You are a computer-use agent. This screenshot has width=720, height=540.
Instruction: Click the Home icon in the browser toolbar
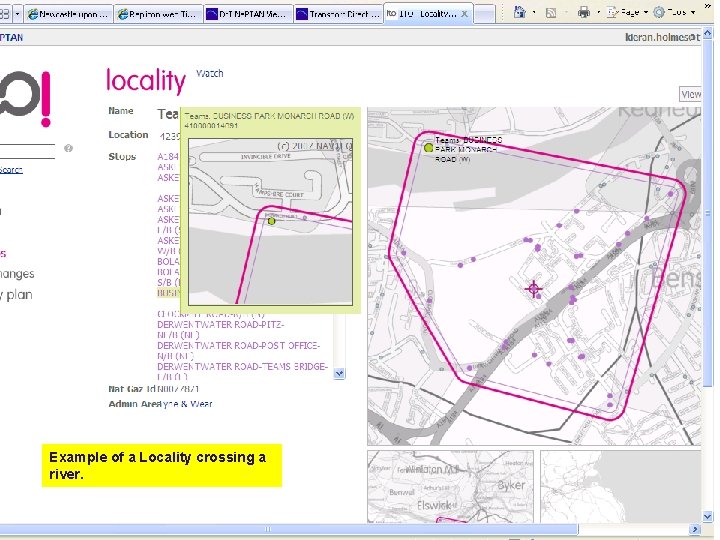click(519, 12)
